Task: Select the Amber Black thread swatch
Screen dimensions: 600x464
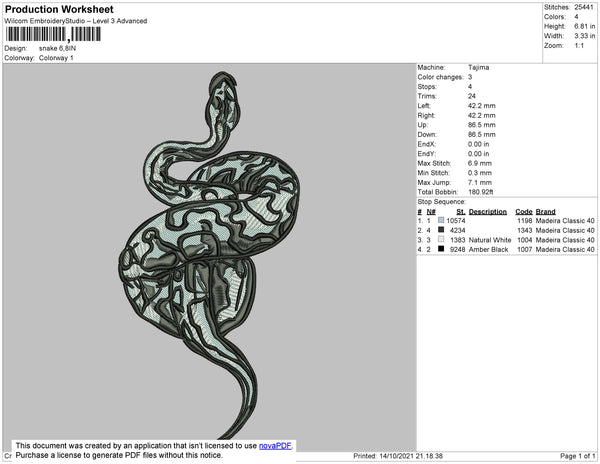Action: (441, 249)
